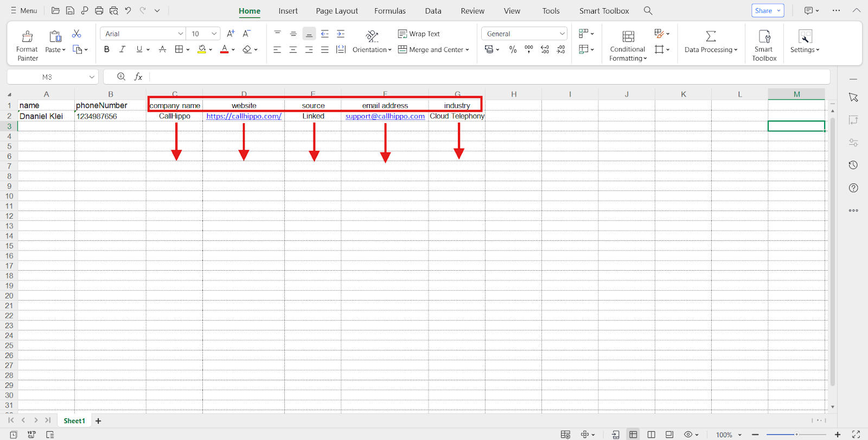Click into the formula bar input

[488, 76]
